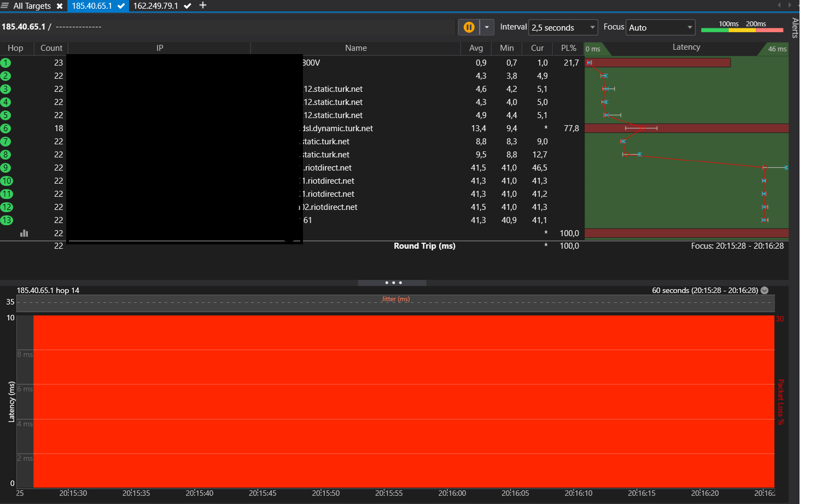Click the hop 1 green circle icon
The width and height of the screenshot is (840, 504).
6,63
